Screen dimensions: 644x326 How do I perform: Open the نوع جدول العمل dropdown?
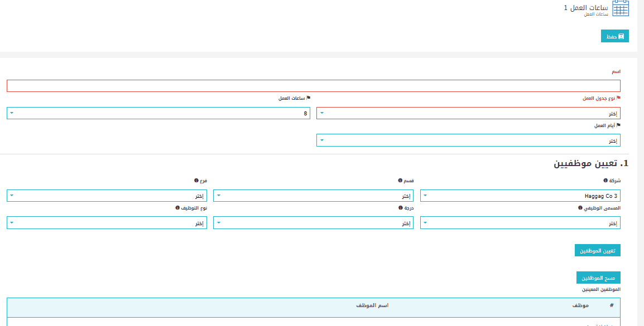tap(468, 113)
